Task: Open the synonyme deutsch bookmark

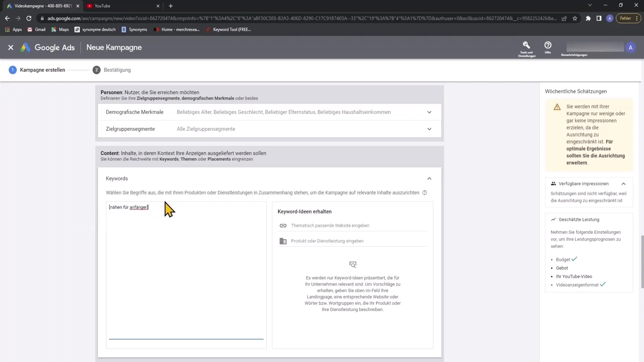Action: 95,29
